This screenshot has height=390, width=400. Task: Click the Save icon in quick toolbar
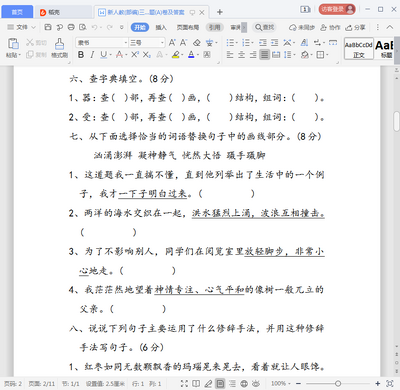click(48, 27)
